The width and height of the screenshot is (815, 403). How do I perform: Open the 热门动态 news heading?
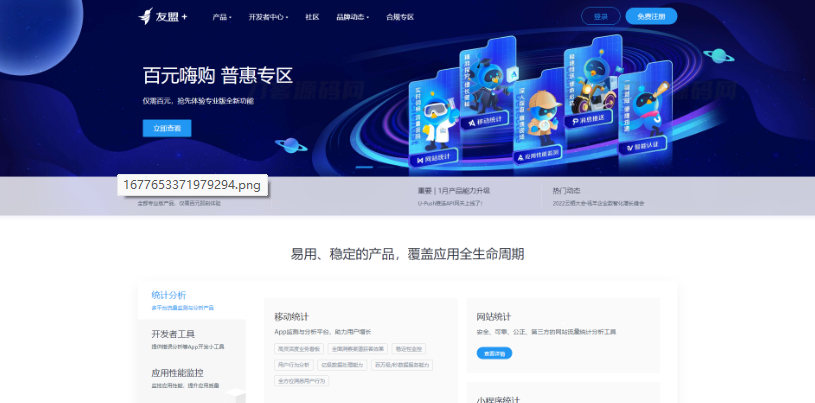point(567,191)
